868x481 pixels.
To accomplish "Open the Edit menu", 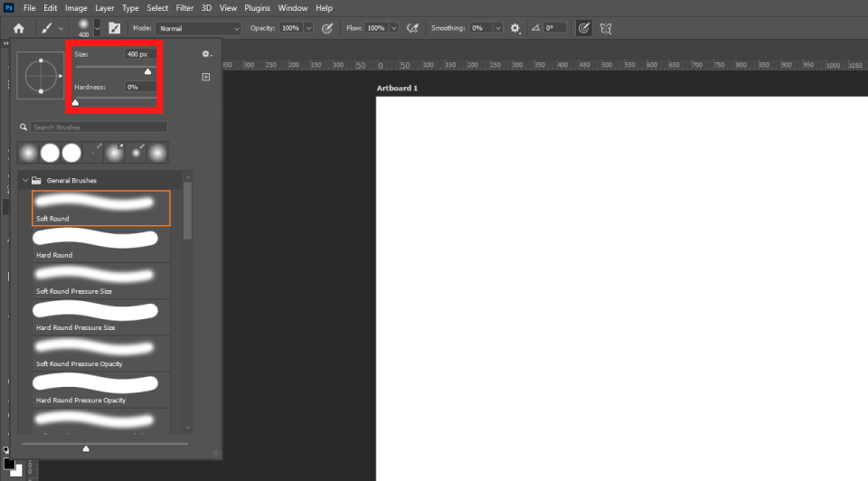I will (51, 8).
